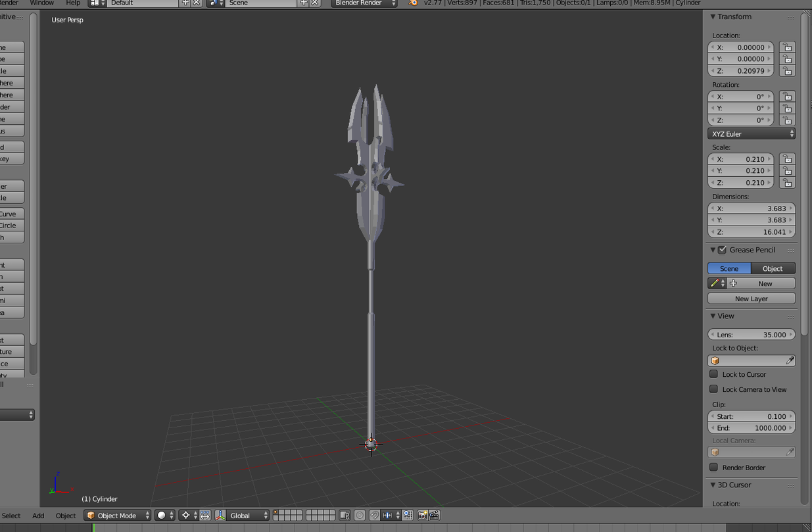Click the 3D cursor in viewport
Screen dimensions: 812x532
[371, 445]
